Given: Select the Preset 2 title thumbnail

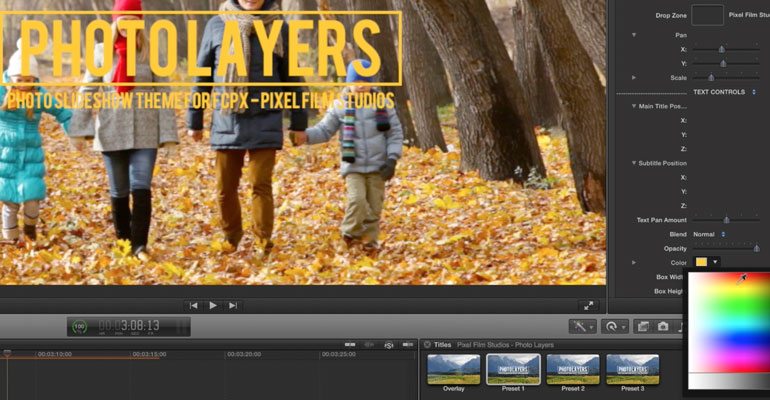Looking at the screenshot, I should coord(573,369).
